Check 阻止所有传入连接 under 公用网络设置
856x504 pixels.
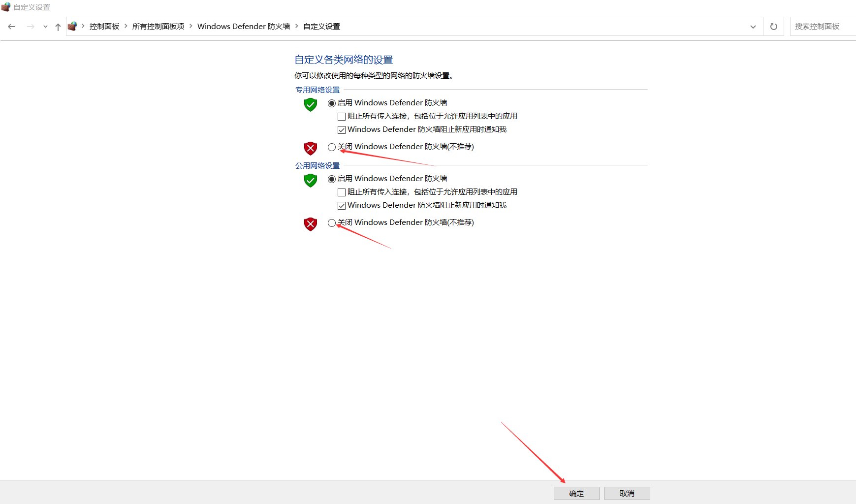click(342, 192)
